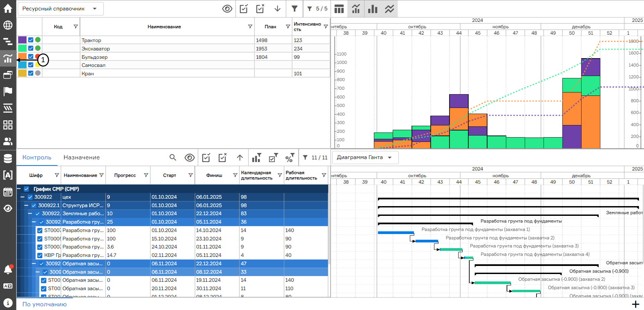
Task: Open filter for Наименование resource column
Action: coord(250,27)
